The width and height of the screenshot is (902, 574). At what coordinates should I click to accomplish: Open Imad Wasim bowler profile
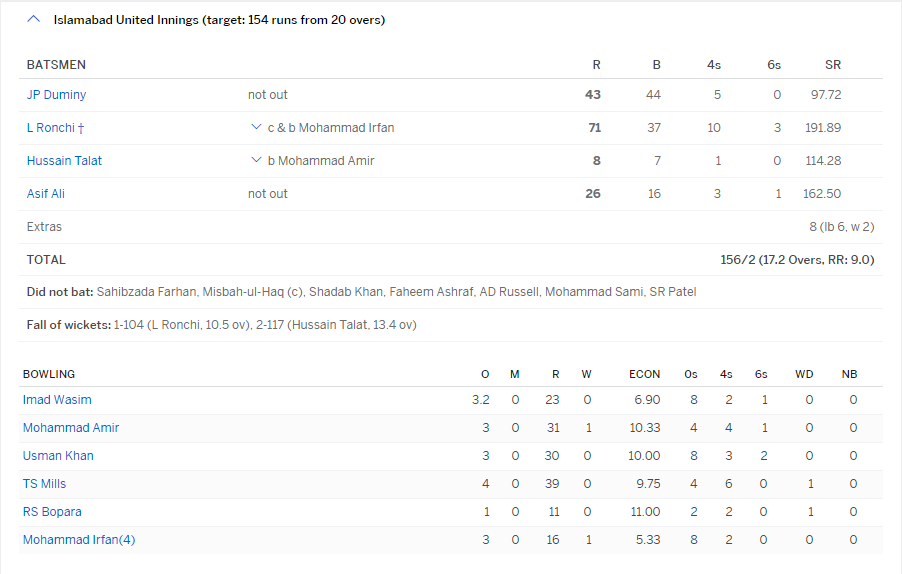[x=57, y=400]
